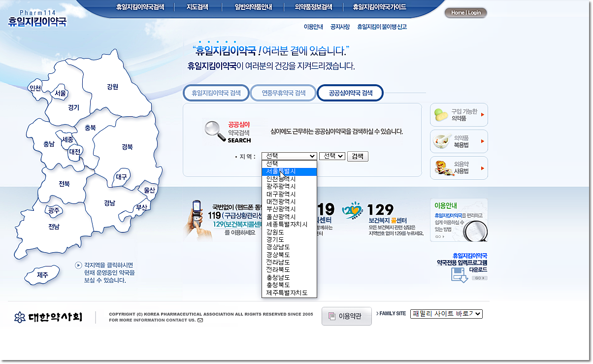Screen dimensions: 593x364
Task: Select 강원도 from the list
Action: coord(289,232)
